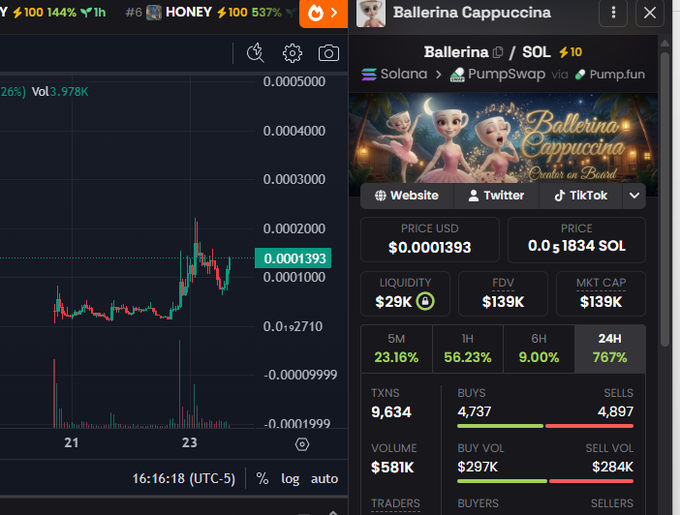Click the PumpSwap DEX icon

[457, 75]
